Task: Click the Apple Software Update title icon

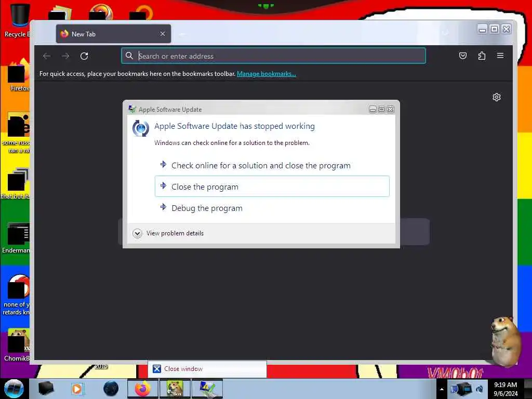Action: [x=132, y=109]
